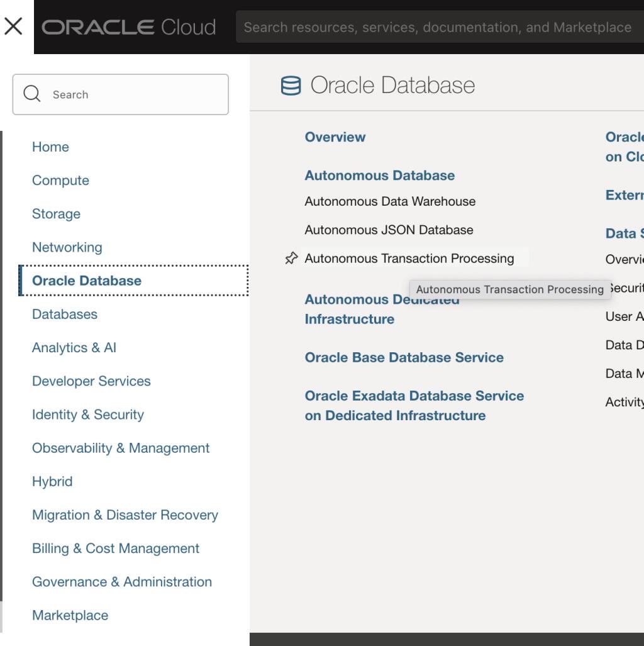Pin Autonomous Transaction Processing with pushpin icon
Image resolution: width=644 pixels, height=646 pixels.
pyautogui.click(x=291, y=259)
